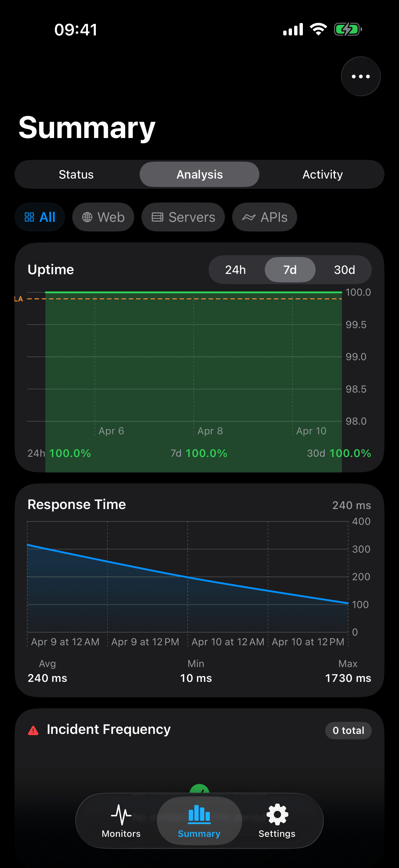Select the Analysis segment

(199, 174)
